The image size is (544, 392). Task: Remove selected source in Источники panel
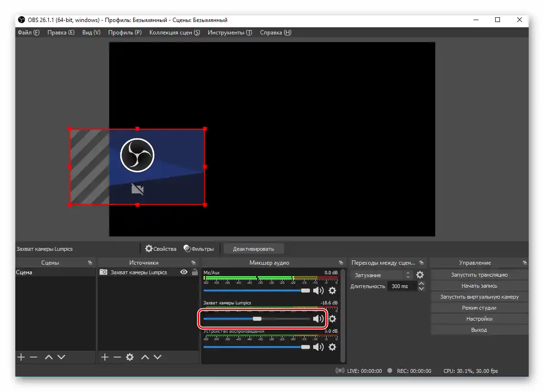click(x=117, y=357)
